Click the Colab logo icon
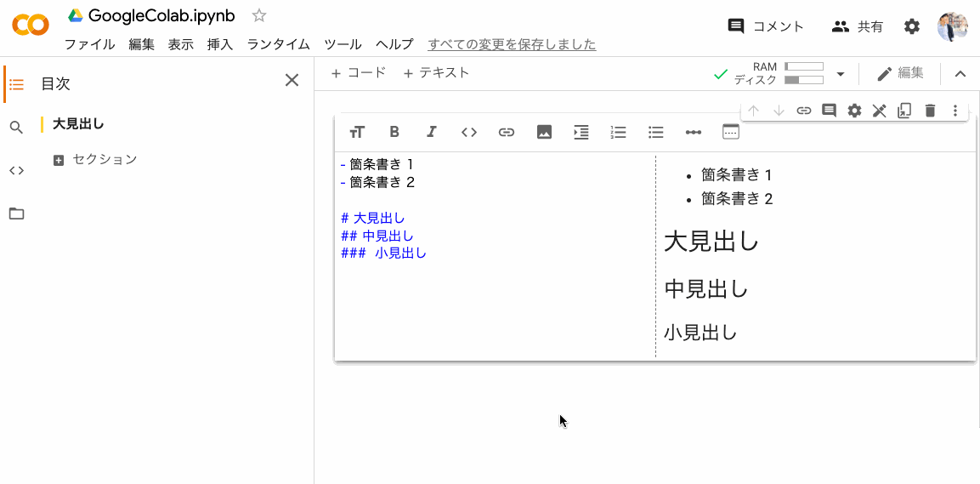This screenshot has width=980, height=484. click(x=30, y=26)
